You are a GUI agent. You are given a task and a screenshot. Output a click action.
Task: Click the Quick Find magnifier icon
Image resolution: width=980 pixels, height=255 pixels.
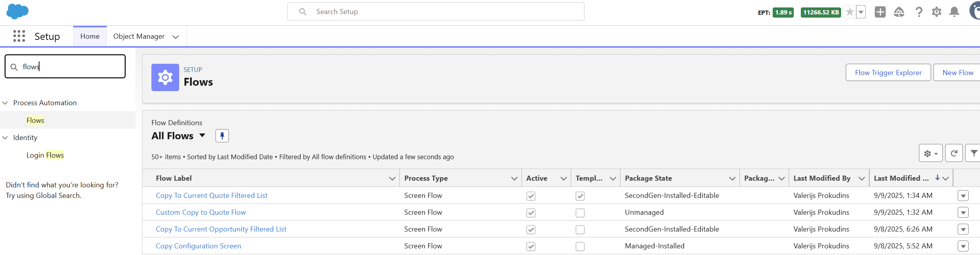(x=14, y=67)
